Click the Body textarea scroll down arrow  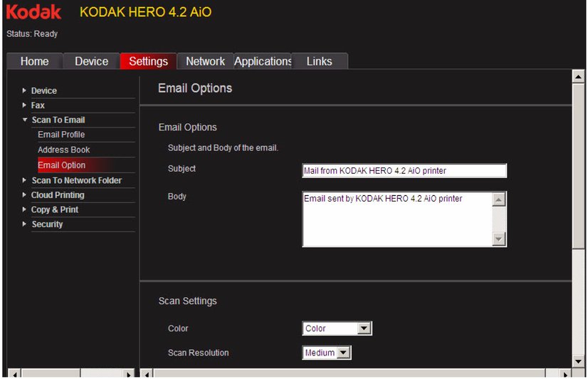(499, 239)
